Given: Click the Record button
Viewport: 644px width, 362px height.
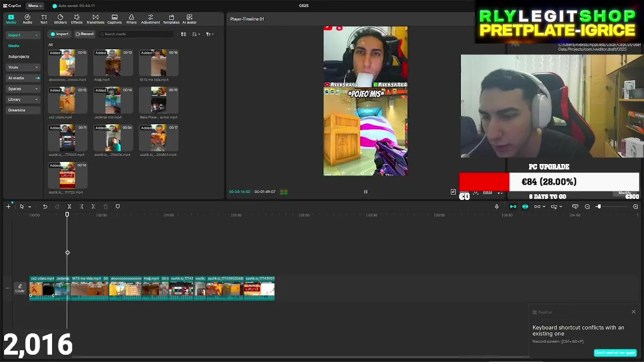Looking at the screenshot, I should pos(85,34).
